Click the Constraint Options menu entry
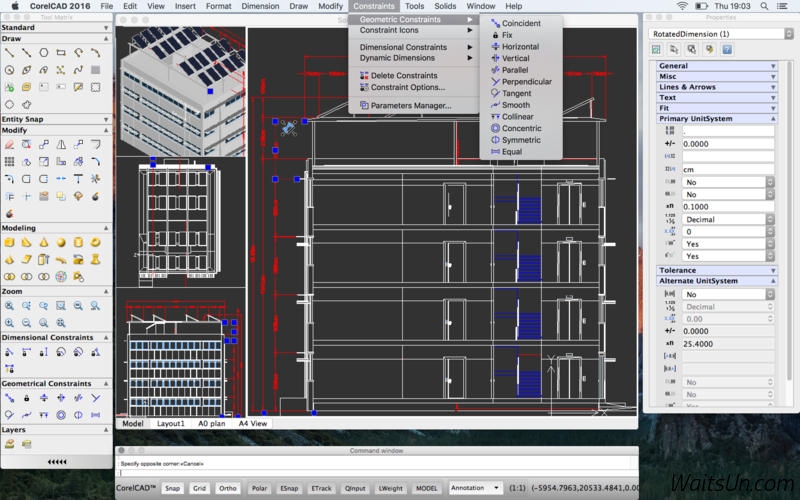Screen dimensions: 800x500 coord(413,87)
